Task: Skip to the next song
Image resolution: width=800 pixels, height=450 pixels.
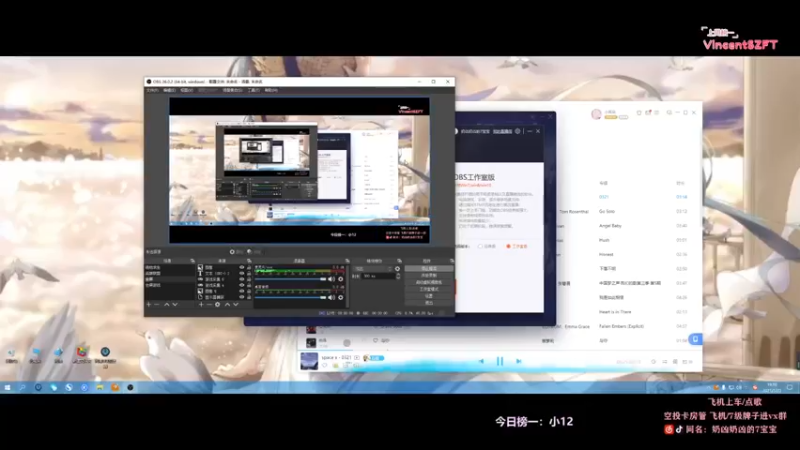Action: pyautogui.click(x=518, y=361)
